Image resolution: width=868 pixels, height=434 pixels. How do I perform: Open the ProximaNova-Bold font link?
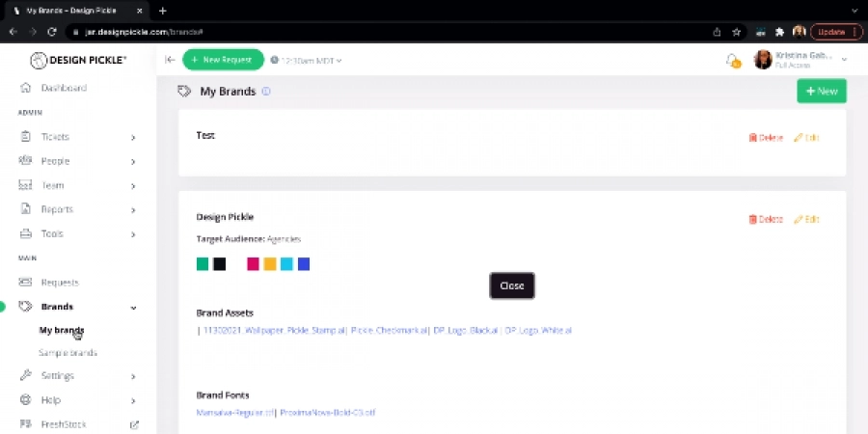328,413
